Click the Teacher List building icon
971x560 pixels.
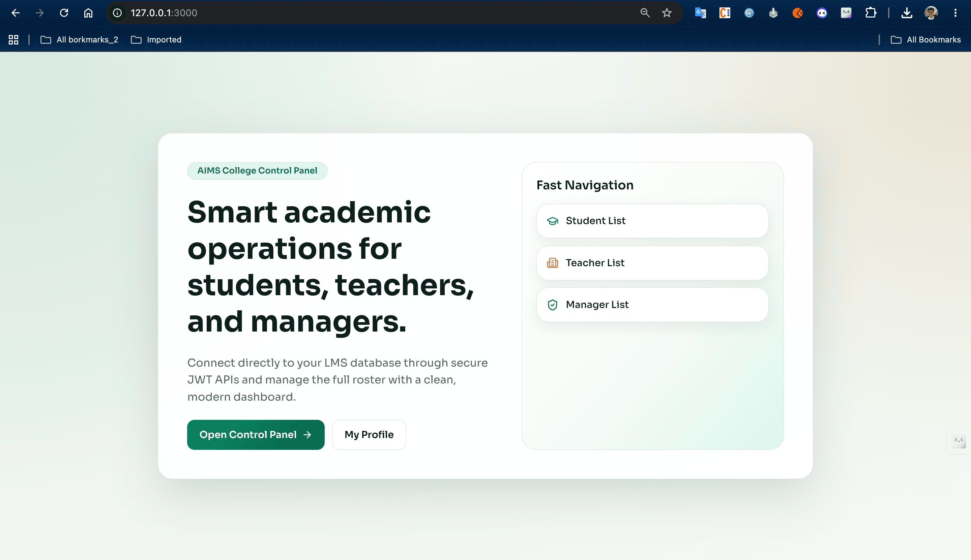pyautogui.click(x=553, y=263)
